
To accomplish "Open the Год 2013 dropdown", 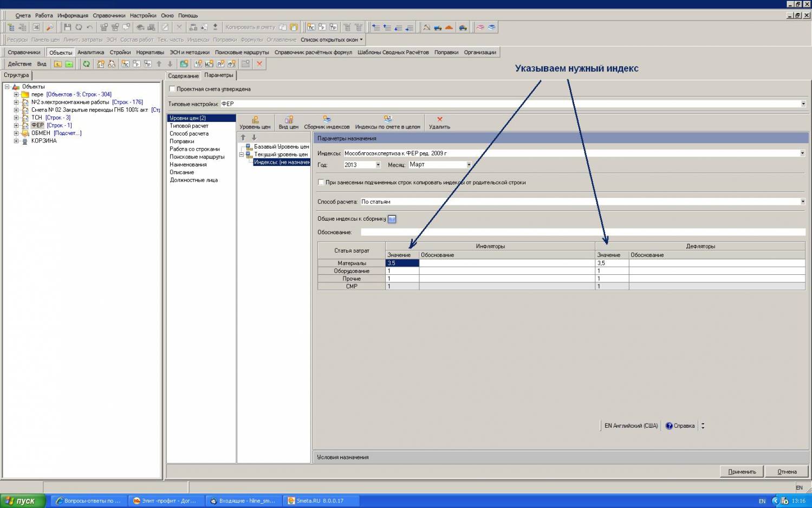I will point(378,165).
